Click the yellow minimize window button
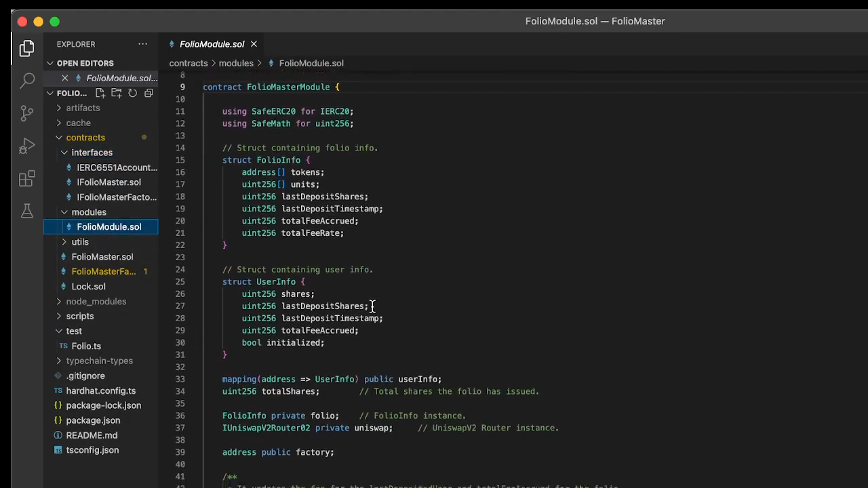868x488 pixels. 38,22
